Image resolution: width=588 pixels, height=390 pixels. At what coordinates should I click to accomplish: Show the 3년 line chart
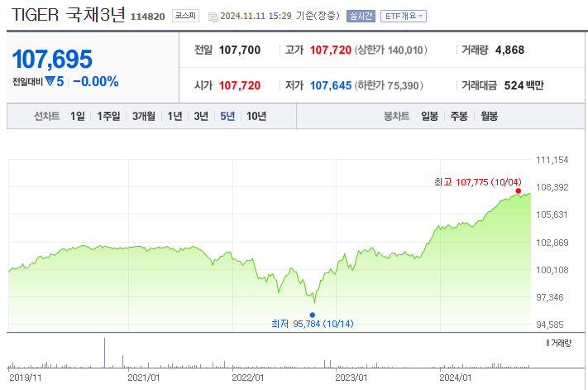pos(201,117)
